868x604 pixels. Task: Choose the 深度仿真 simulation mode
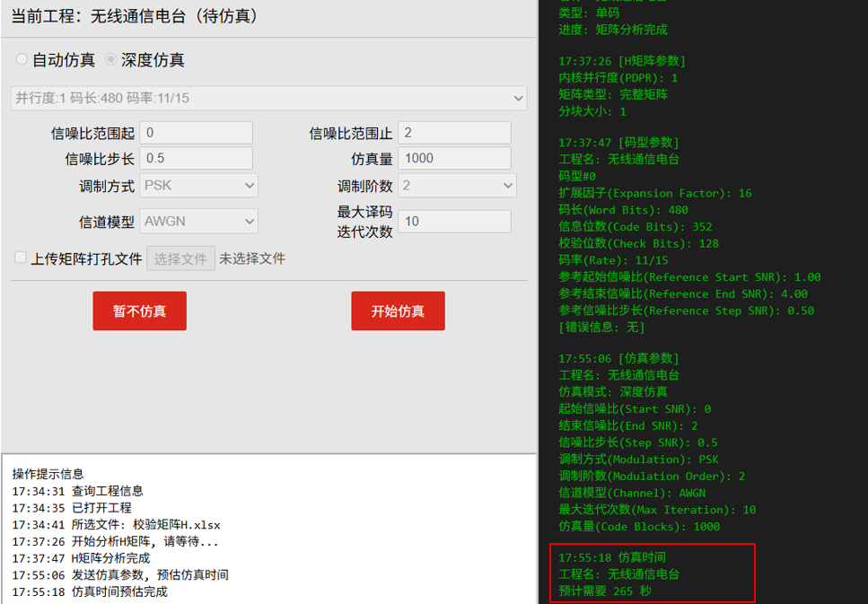(x=111, y=60)
